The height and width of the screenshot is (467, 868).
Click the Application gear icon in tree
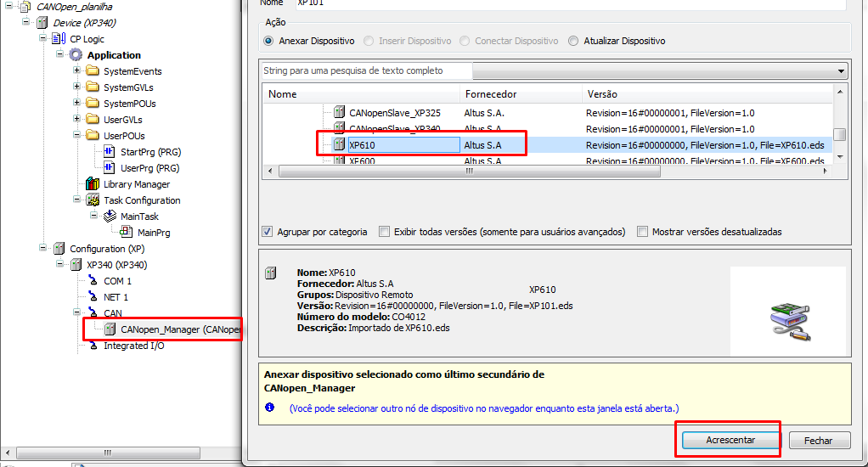[x=76, y=55]
